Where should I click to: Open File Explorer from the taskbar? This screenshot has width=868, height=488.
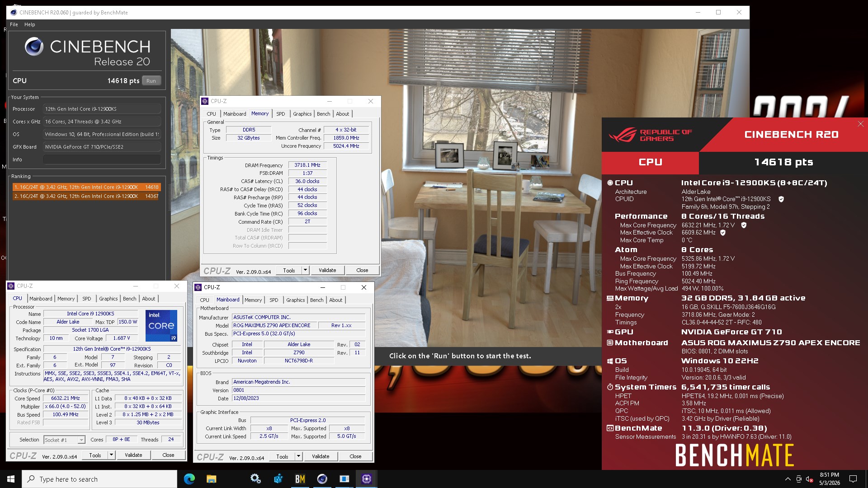211,479
